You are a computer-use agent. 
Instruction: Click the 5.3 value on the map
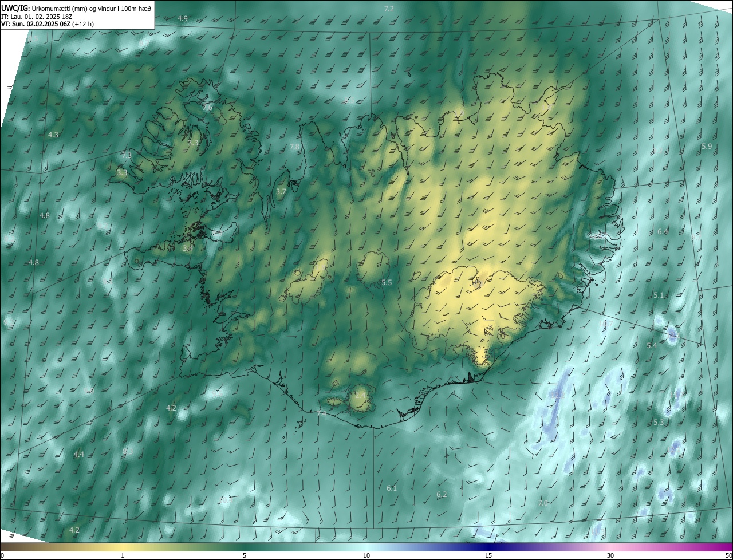pyautogui.click(x=659, y=422)
